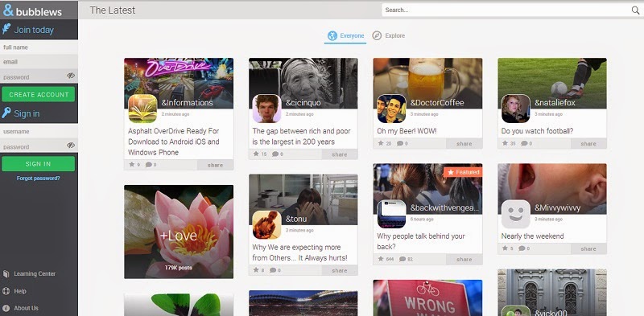Click the full name input field
This screenshot has height=316, width=644.
tap(39, 47)
